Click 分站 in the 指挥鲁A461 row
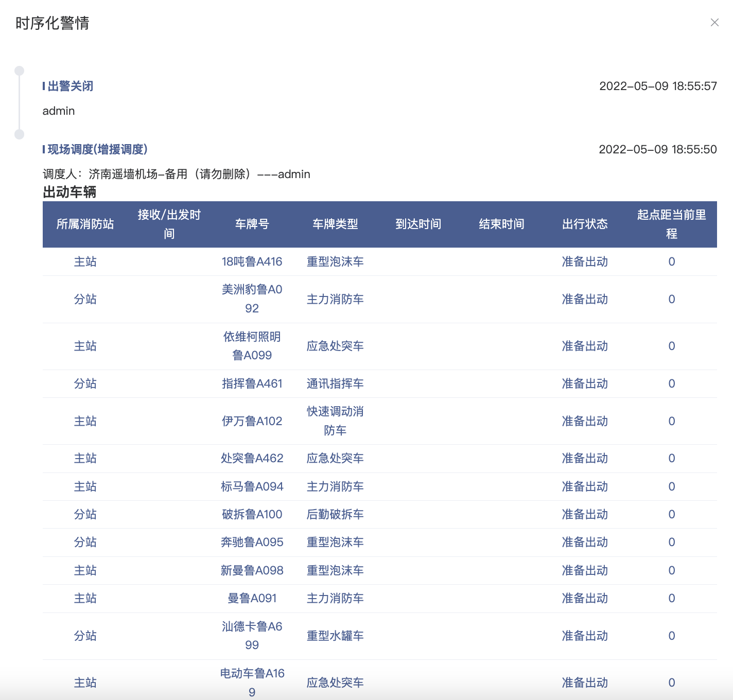 tap(85, 383)
